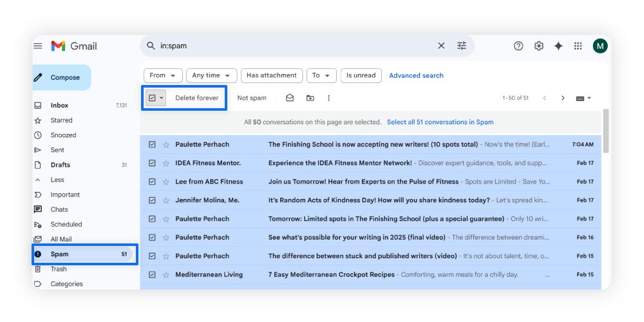Expand Categories in the sidebar
The height and width of the screenshot is (322, 644).
coord(66,284)
